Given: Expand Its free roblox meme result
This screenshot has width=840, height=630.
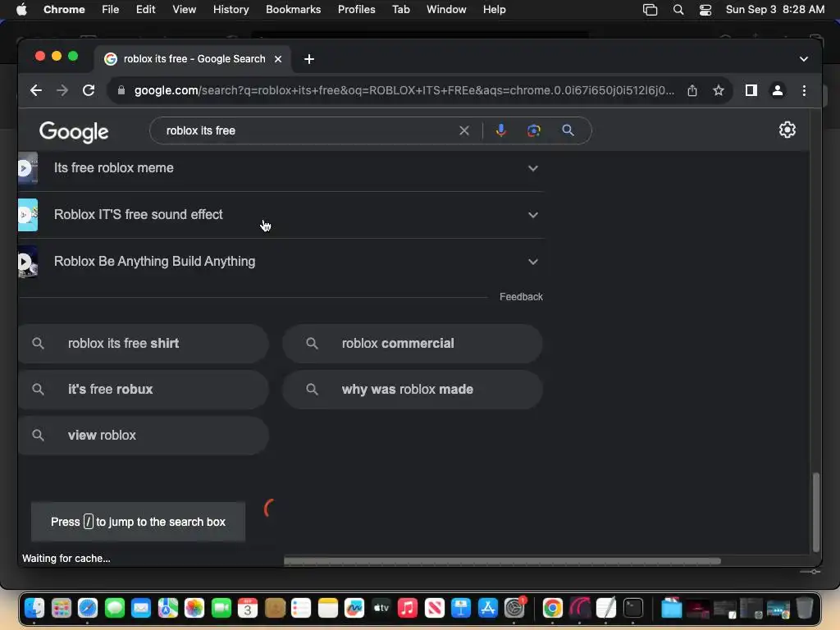Looking at the screenshot, I should (x=532, y=168).
